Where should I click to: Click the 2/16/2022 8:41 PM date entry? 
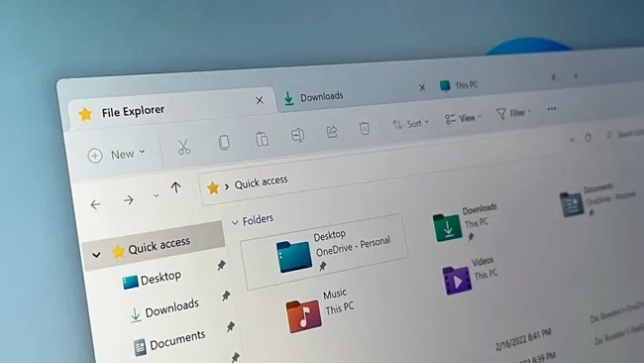[x=523, y=340]
